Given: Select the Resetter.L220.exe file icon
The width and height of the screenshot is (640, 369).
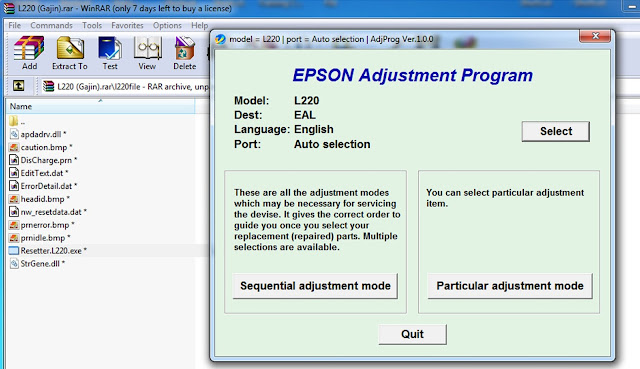Looking at the screenshot, I should click(x=14, y=251).
